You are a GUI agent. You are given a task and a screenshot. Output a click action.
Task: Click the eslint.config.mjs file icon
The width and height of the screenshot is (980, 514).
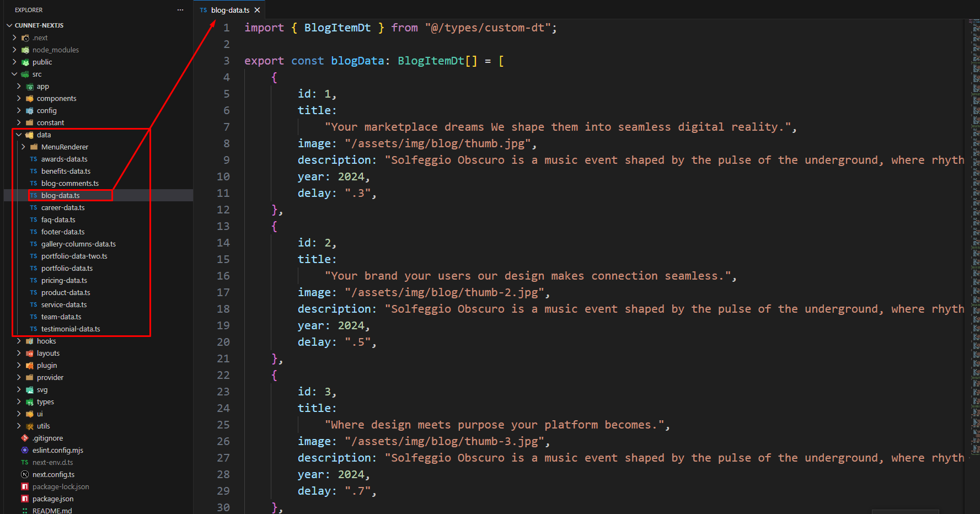click(x=25, y=450)
